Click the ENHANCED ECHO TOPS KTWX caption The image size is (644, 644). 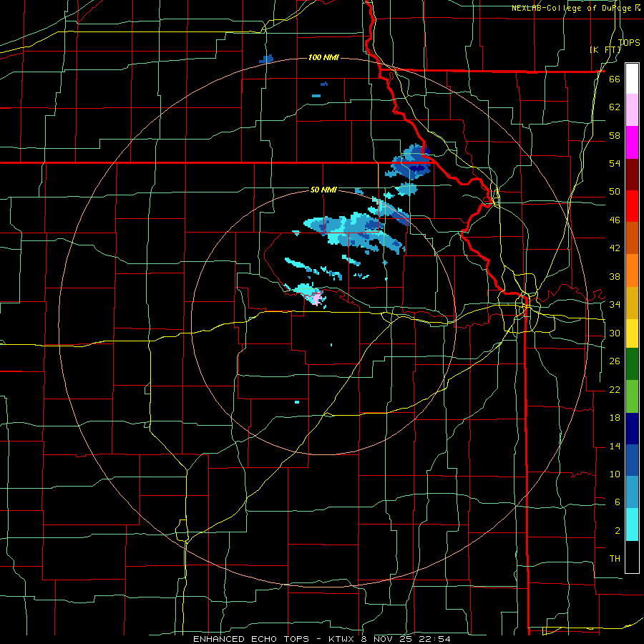coord(322,639)
